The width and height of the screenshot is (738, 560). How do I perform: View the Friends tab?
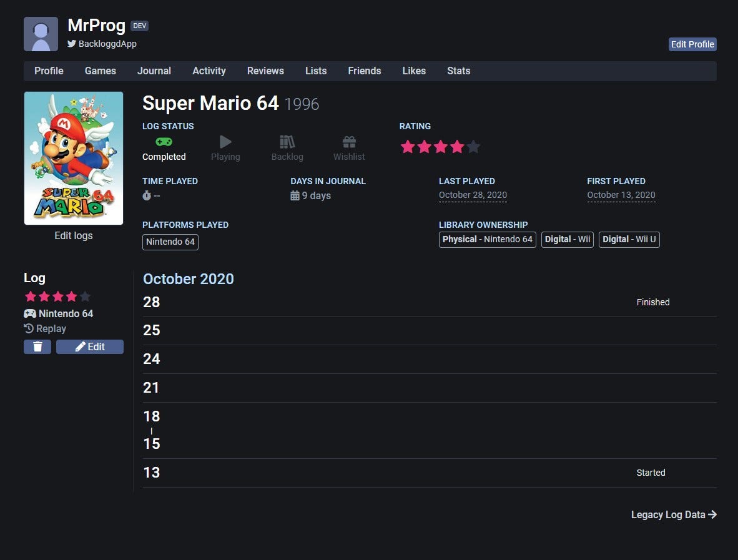click(x=364, y=71)
